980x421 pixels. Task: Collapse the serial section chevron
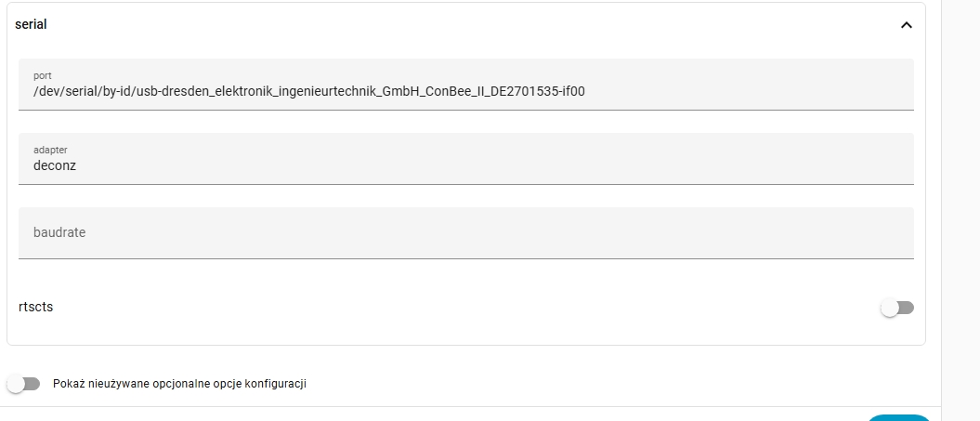coord(907,25)
